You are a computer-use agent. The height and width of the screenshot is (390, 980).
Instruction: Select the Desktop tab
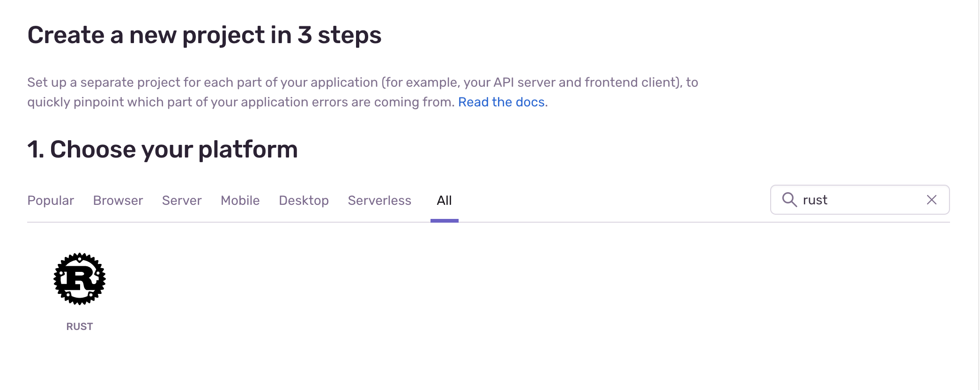(304, 201)
